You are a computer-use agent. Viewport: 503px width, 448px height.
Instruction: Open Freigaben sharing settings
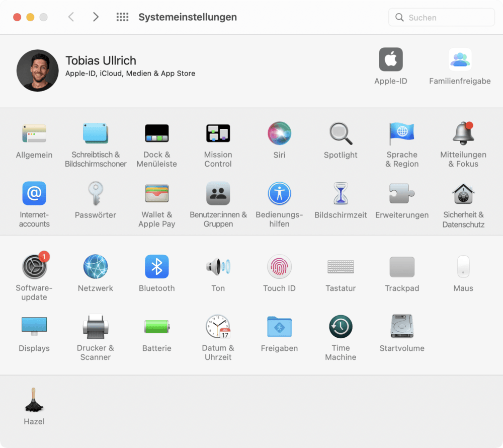[x=279, y=327]
